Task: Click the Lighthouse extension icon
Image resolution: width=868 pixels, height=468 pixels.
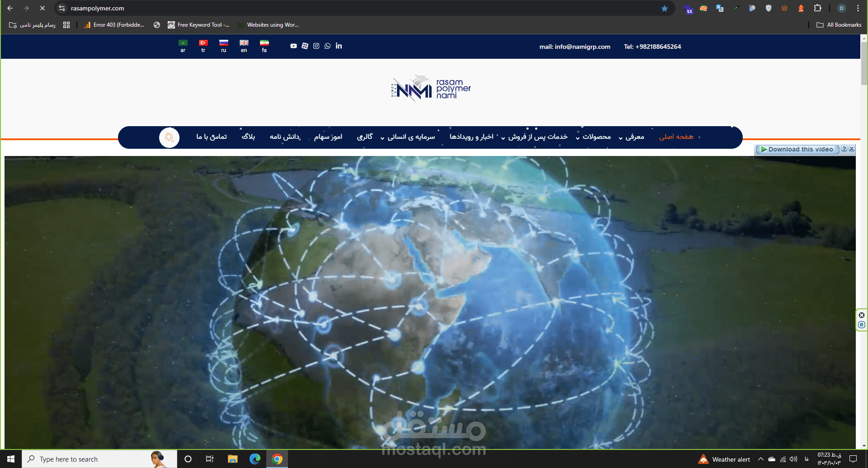Action: [801, 8]
